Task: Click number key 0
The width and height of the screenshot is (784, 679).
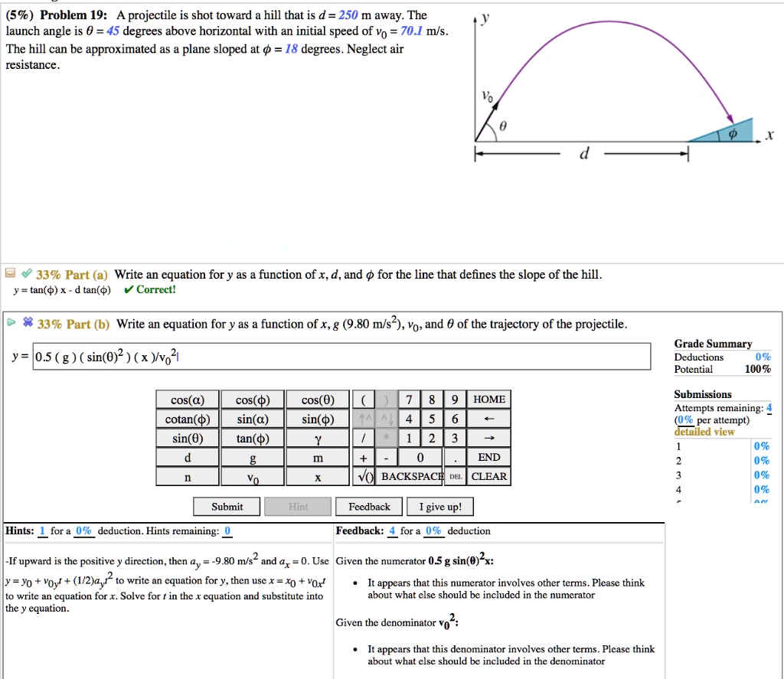Action: 420,458
